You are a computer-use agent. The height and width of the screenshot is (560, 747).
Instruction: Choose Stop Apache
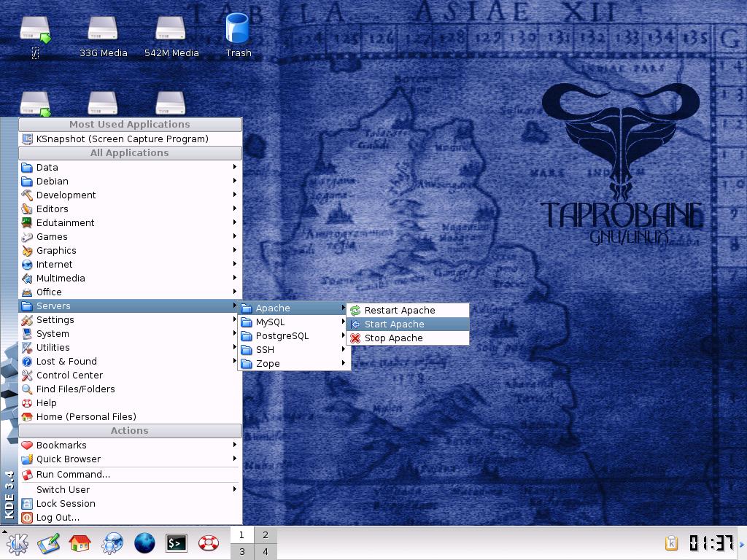click(x=408, y=338)
